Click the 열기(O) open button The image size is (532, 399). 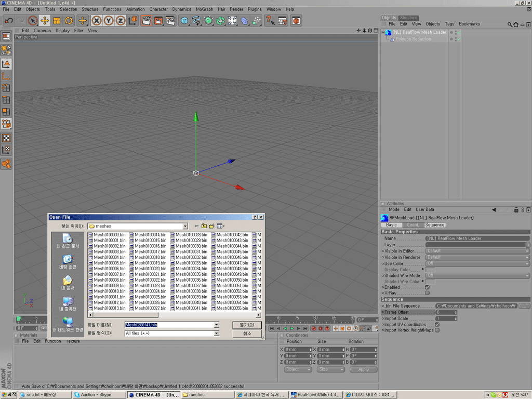[247, 325]
